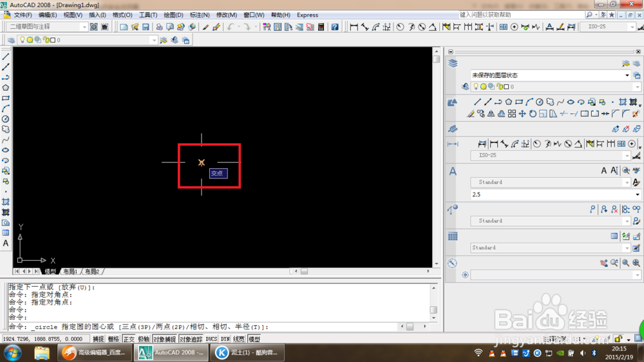Select the Polygon tool in left toolbar

coord(6,88)
